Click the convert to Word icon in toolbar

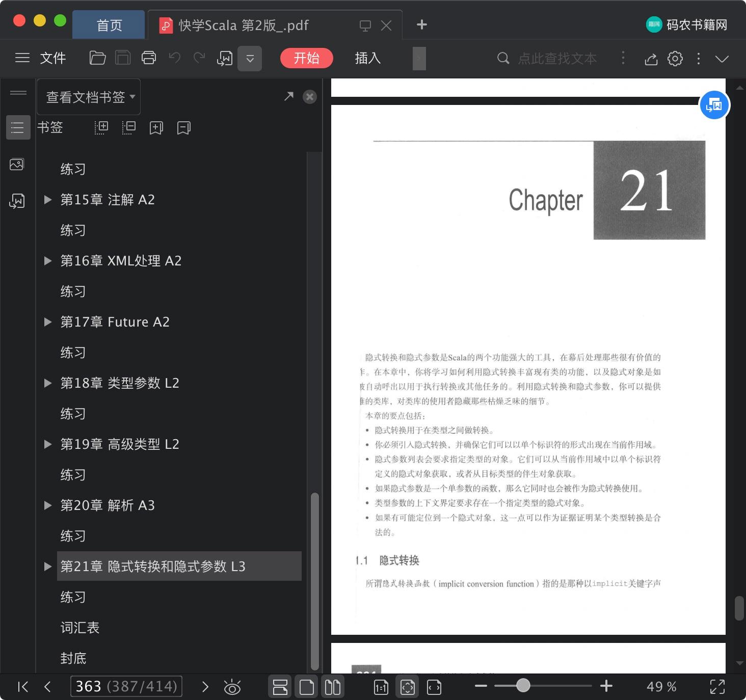pyautogui.click(x=224, y=59)
